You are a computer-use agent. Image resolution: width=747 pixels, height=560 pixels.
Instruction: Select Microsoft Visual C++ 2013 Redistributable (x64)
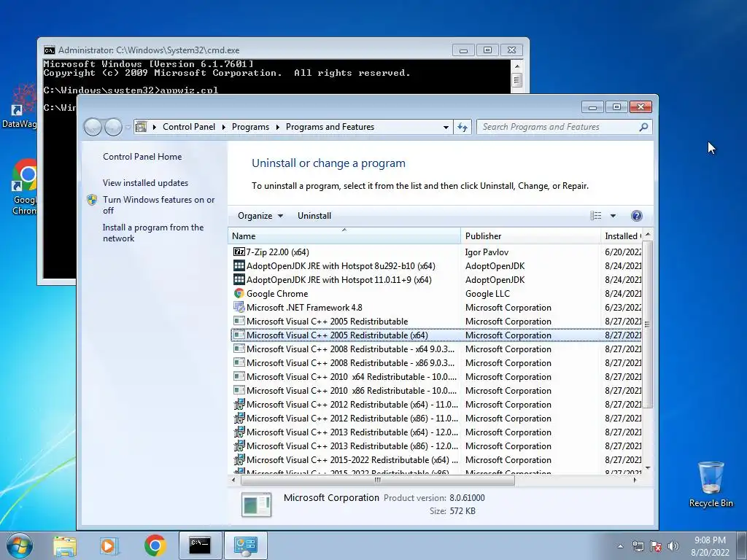[x=436, y=432]
